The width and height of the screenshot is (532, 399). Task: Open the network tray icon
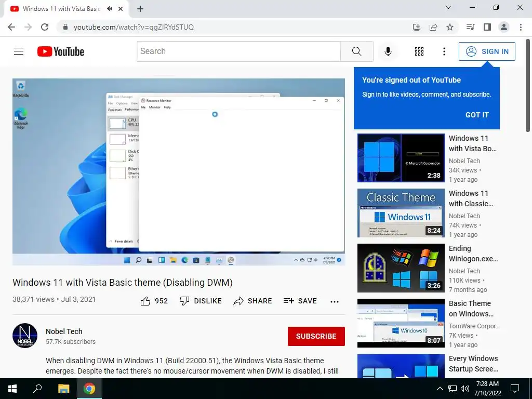[453, 389]
